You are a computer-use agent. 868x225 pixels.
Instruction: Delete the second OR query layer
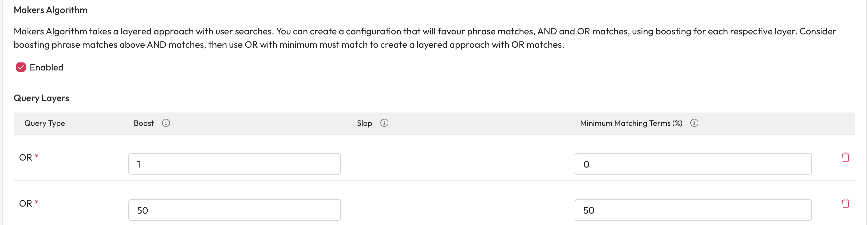click(x=845, y=203)
